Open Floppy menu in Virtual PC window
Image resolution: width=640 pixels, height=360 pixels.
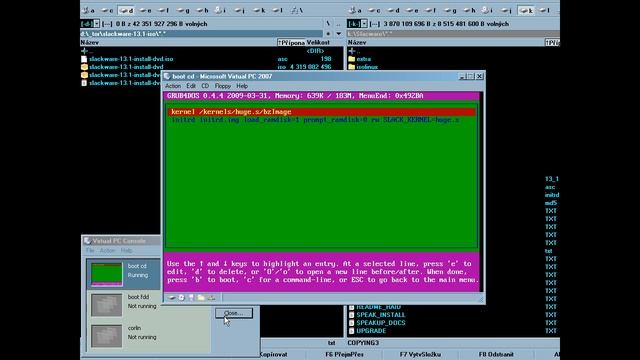click(222, 86)
